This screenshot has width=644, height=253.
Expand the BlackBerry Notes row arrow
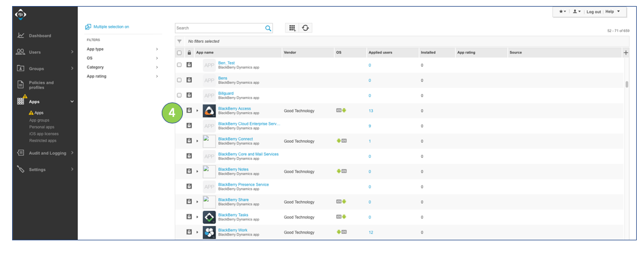click(197, 172)
